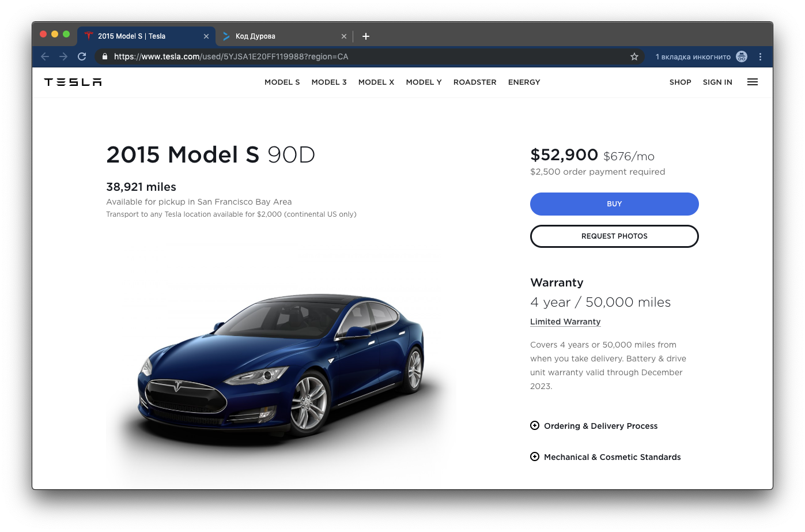Click the lock icon in address bar
This screenshot has width=805, height=532.
(x=104, y=56)
